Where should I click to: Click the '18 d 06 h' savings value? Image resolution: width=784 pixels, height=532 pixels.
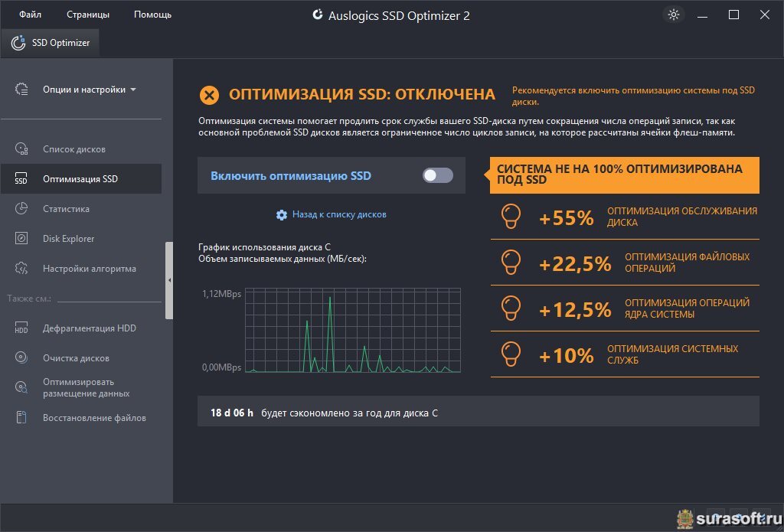click(232, 413)
